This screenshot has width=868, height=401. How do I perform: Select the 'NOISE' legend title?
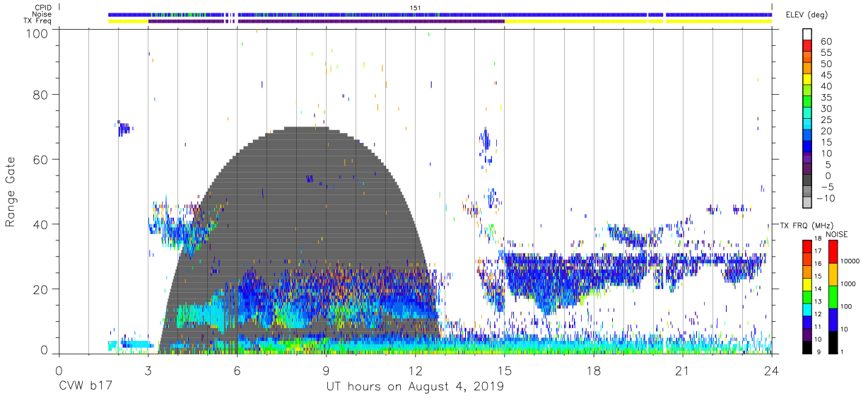pyautogui.click(x=835, y=234)
